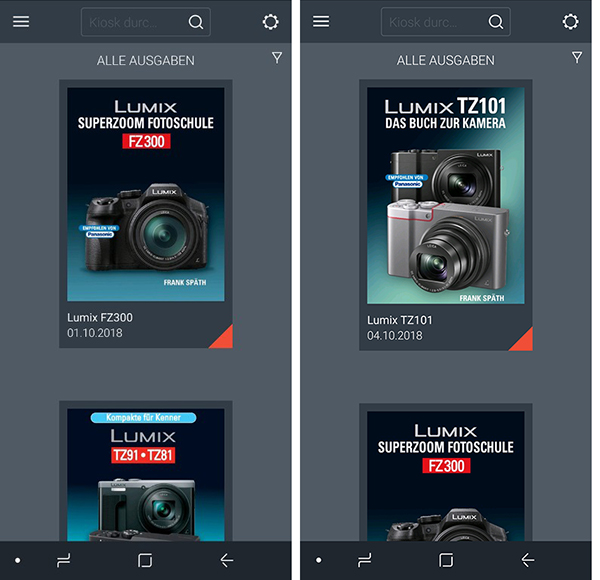600x580 pixels.
Task: Open settings gear in right screen
Action: tap(571, 22)
